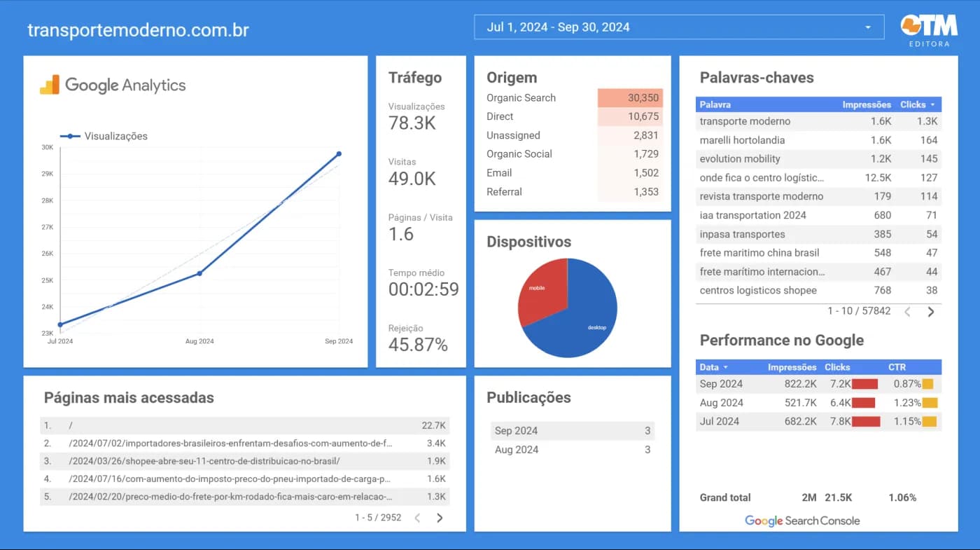Image resolution: width=980 pixels, height=550 pixels.
Task: Select Sep 2024 row in Publicações
Action: [x=516, y=431]
